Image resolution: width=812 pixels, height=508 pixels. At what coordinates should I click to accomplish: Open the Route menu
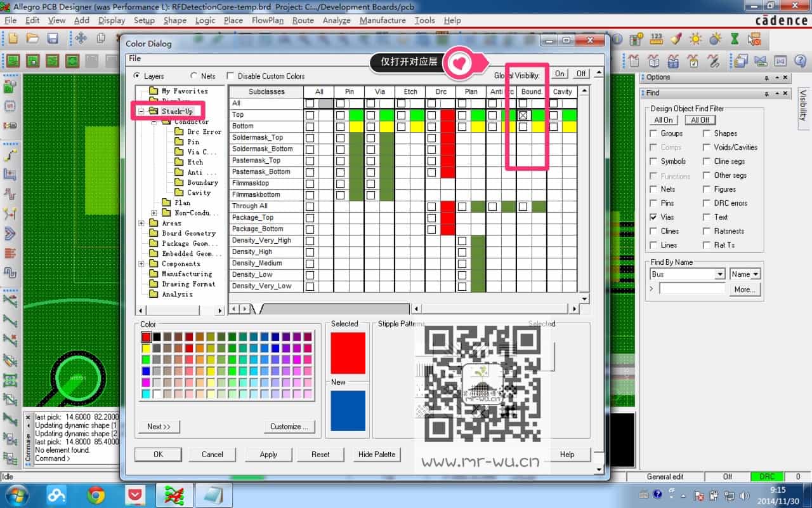point(303,20)
